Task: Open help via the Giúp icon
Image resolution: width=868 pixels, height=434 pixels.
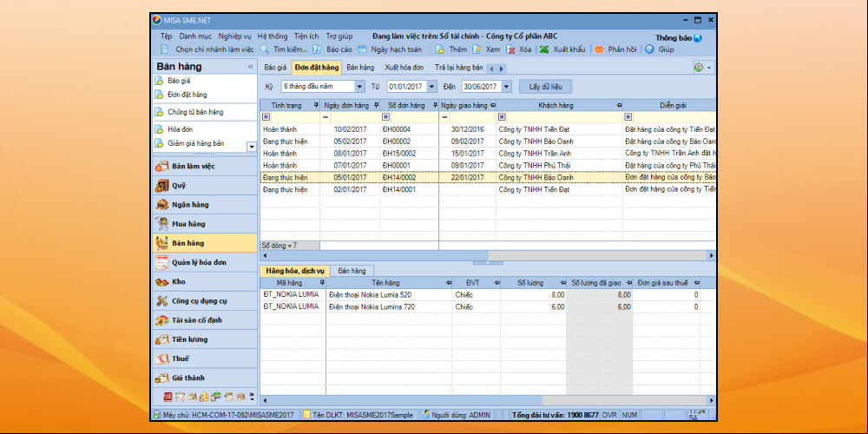Action: point(650,49)
